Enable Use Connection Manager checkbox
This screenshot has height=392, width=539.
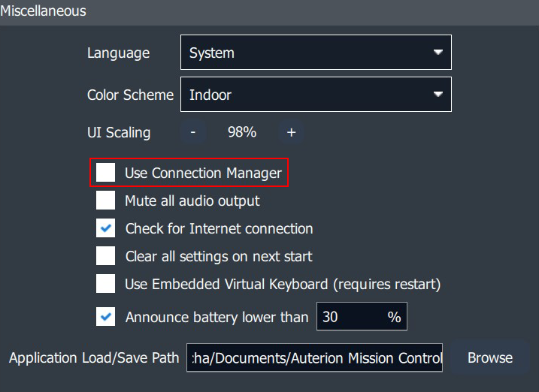point(106,173)
